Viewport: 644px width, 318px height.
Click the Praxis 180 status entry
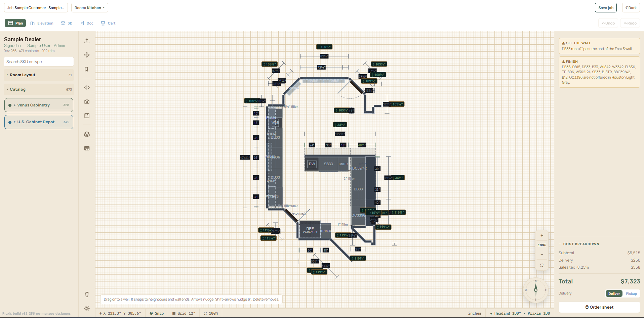pos(539,313)
